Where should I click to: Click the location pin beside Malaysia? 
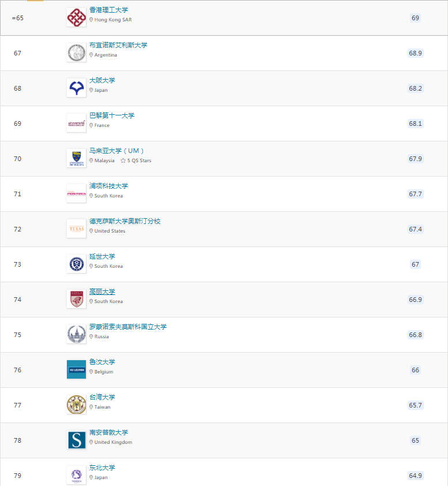click(91, 160)
